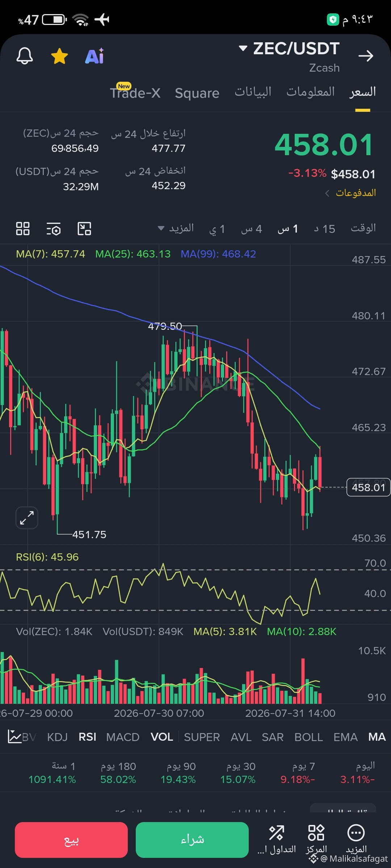Select the 4 س timeframe
The height and width of the screenshot is (868, 391).
(251, 229)
